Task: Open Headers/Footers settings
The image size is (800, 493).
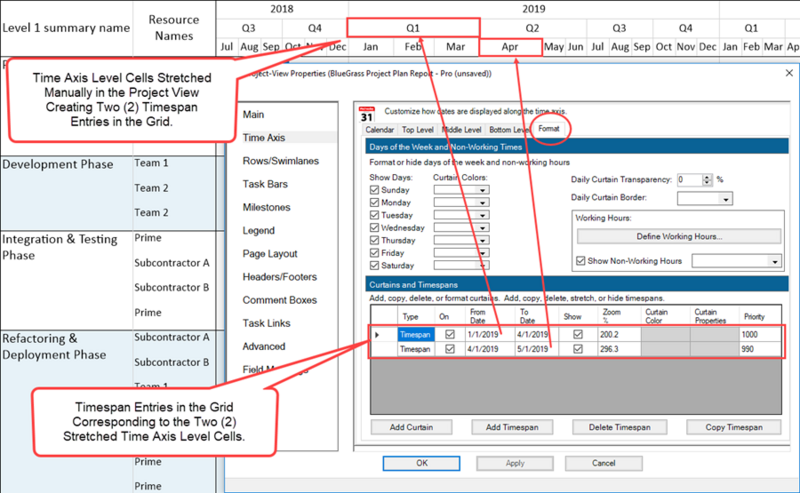Action: [x=280, y=277]
